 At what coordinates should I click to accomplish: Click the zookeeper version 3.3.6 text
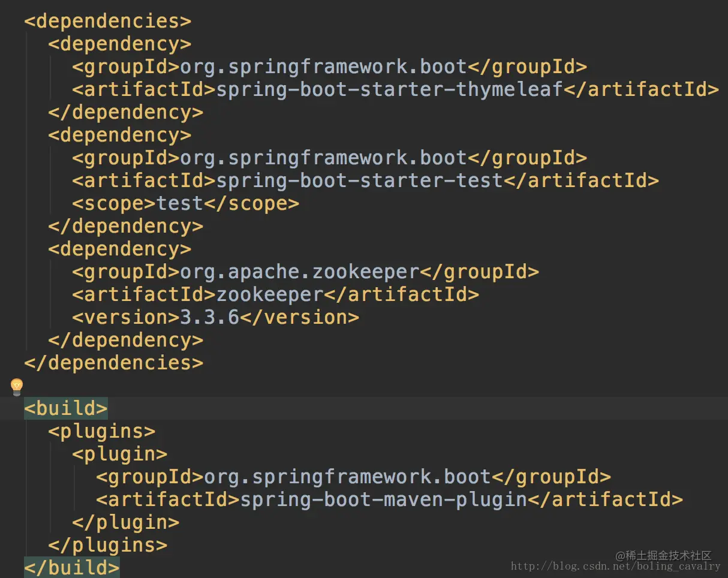click(x=210, y=317)
